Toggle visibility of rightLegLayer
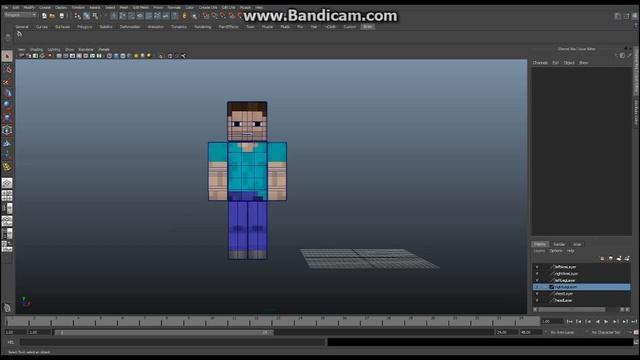 tap(537, 287)
